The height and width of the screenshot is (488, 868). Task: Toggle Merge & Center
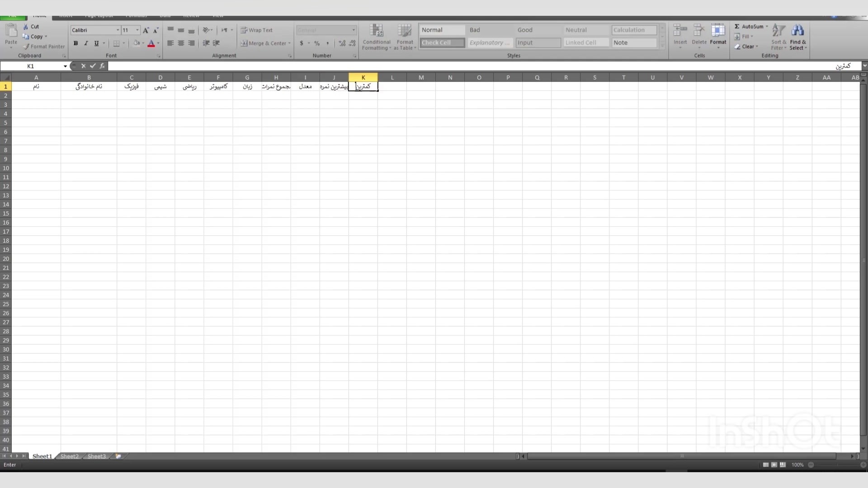click(x=263, y=43)
